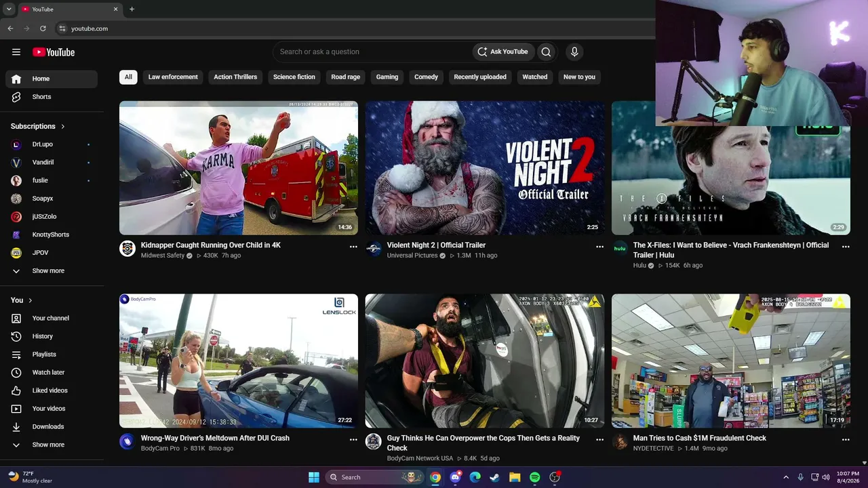Open Discord from the taskbar

[x=455, y=477]
